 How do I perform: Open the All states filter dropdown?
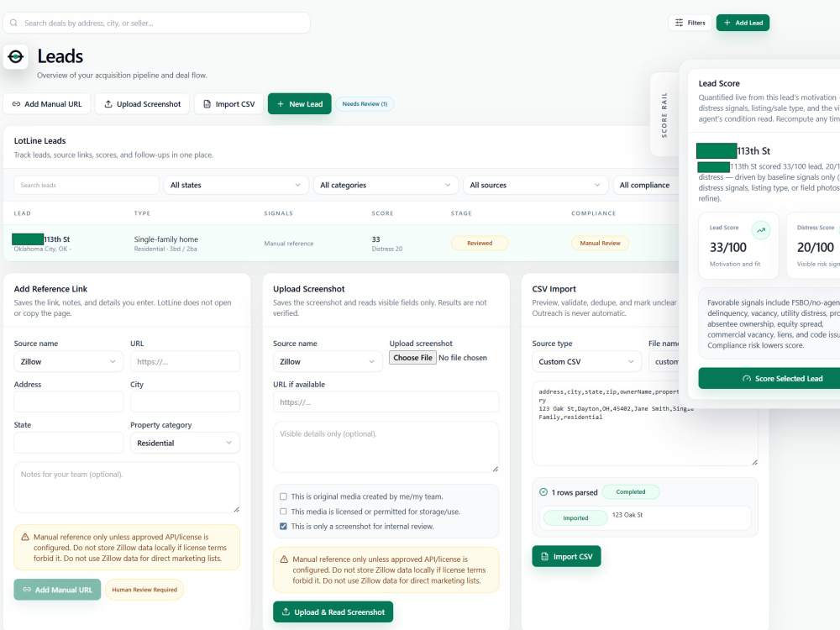(x=236, y=185)
